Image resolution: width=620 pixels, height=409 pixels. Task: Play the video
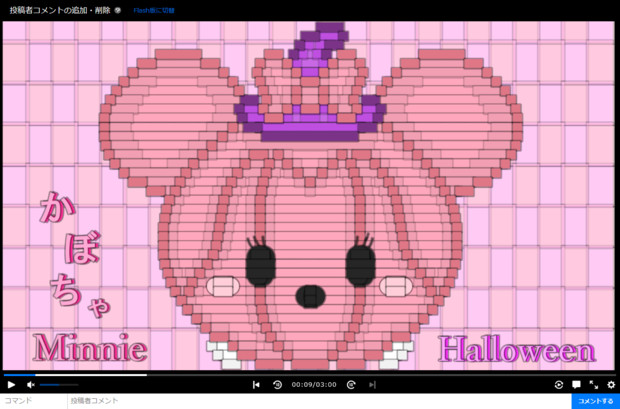point(11,384)
